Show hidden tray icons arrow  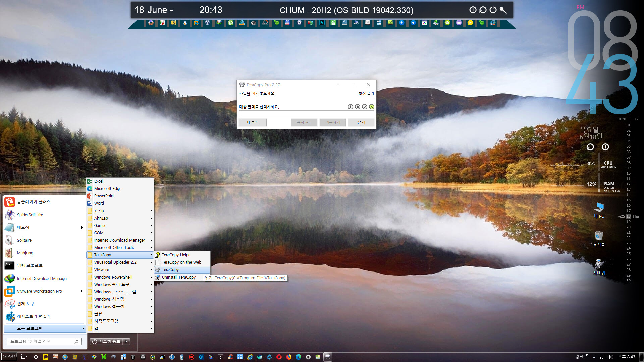pyautogui.click(x=594, y=357)
